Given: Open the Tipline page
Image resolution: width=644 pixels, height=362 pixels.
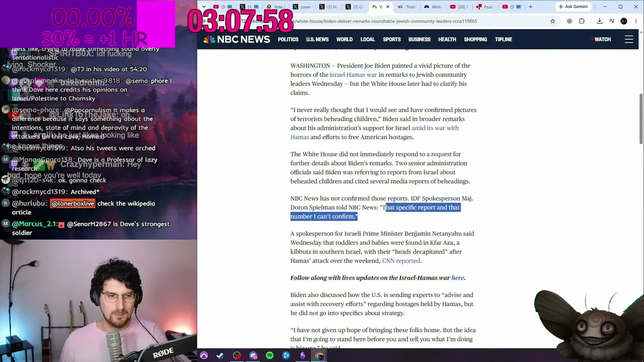Looking at the screenshot, I should tap(504, 39).
